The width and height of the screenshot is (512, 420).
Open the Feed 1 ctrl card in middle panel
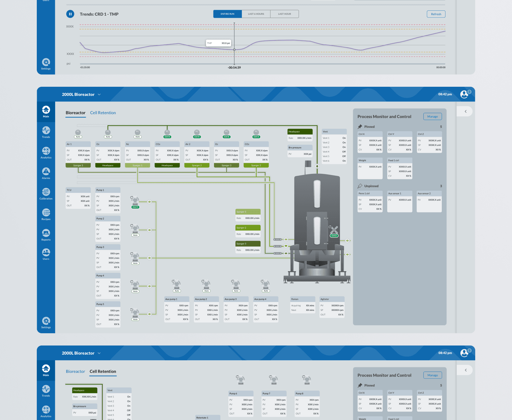coord(400,168)
